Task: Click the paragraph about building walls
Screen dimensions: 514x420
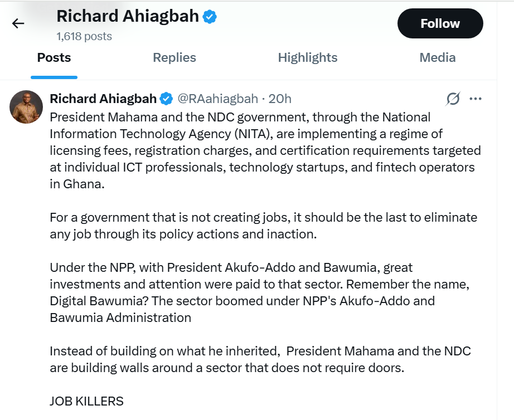Action: click(260, 359)
